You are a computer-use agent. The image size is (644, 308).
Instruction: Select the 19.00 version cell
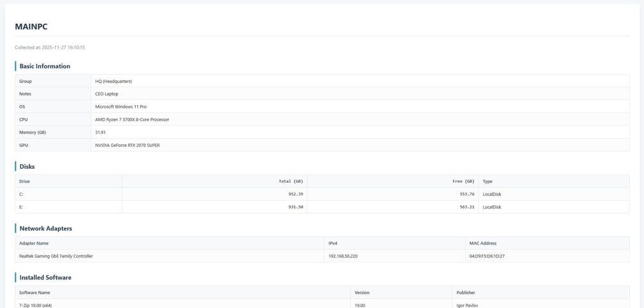(x=401, y=304)
